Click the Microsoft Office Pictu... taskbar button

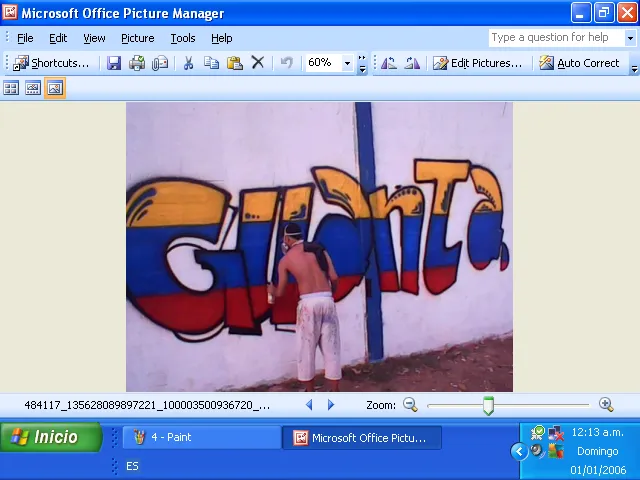point(362,438)
